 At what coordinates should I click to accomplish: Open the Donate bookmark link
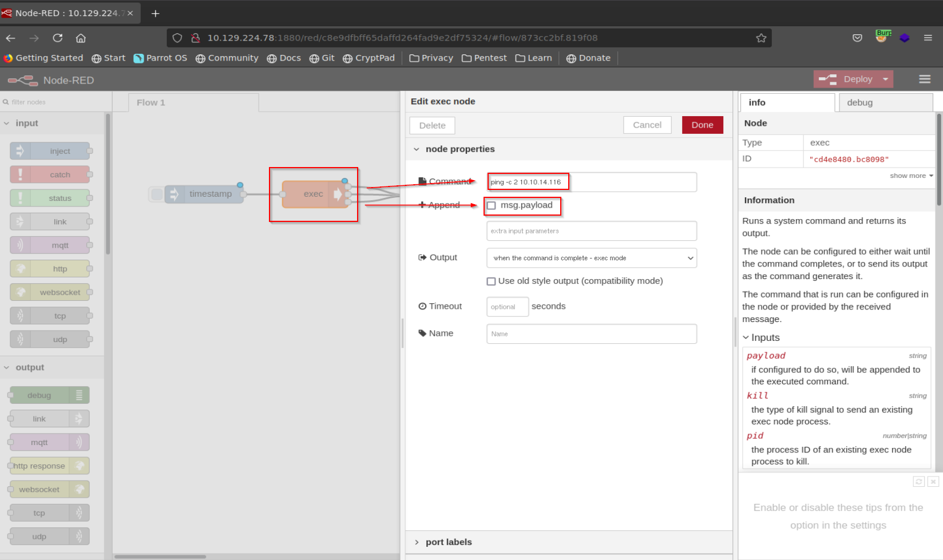pos(588,58)
